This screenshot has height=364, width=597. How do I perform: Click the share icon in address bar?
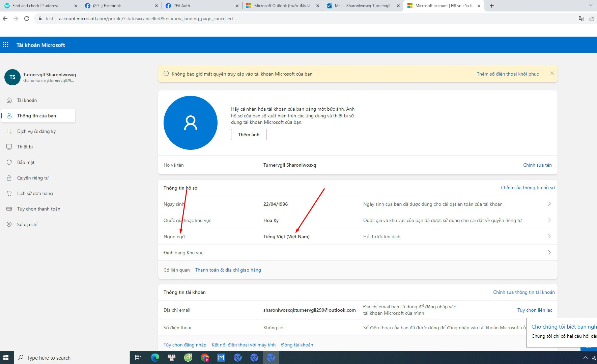click(x=592, y=19)
